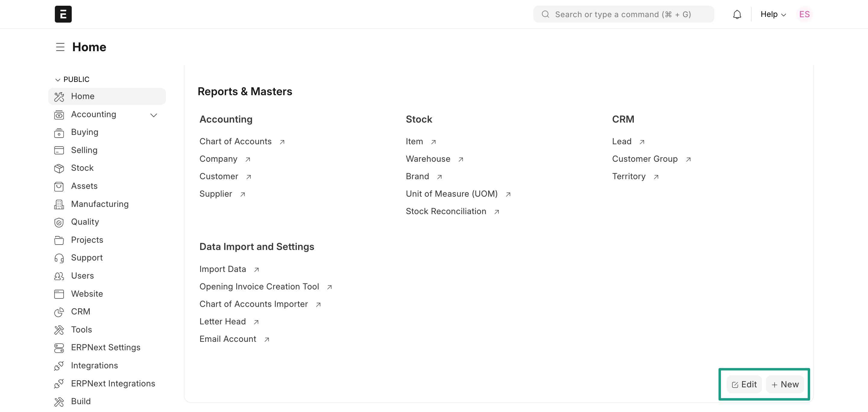Image resolution: width=868 pixels, height=412 pixels.
Task: Open Manufacturing workspace in sidebar
Action: coord(100,204)
